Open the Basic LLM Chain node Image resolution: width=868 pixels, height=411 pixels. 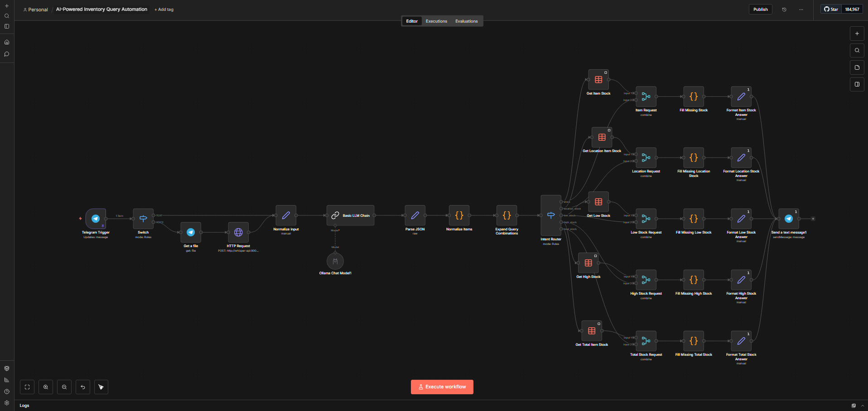350,215
